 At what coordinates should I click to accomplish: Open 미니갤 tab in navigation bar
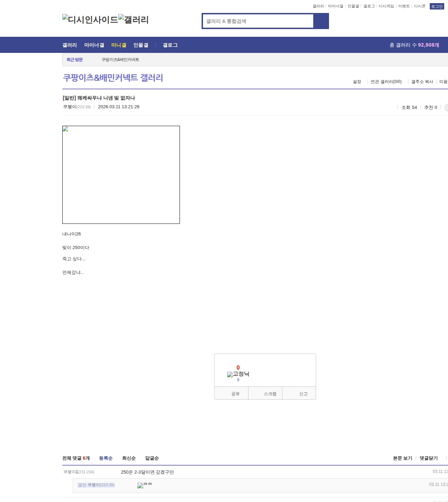pos(119,45)
